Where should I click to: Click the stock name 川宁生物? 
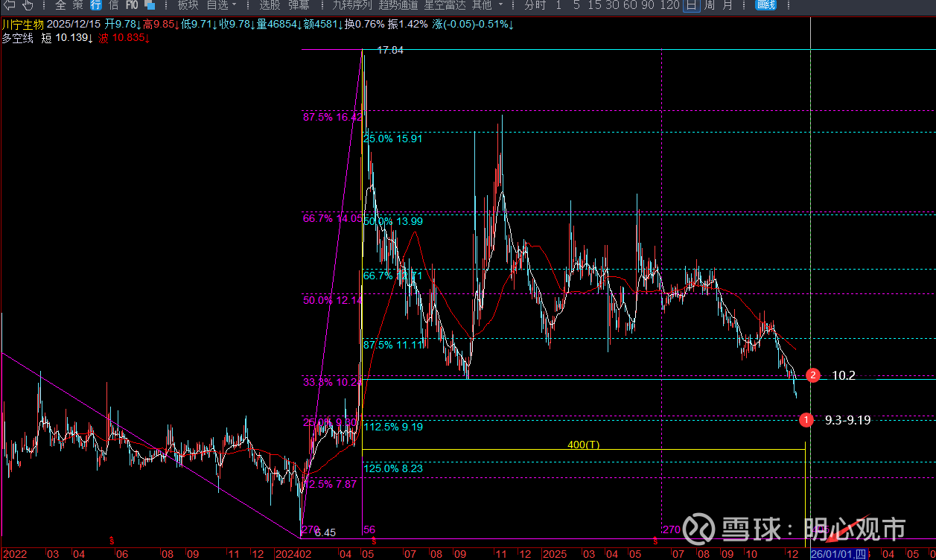(22, 24)
